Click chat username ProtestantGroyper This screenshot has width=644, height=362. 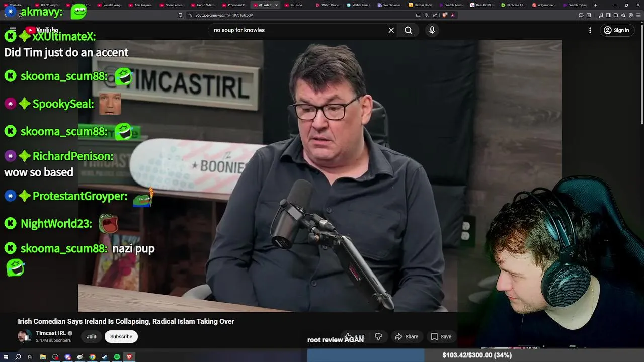click(x=79, y=196)
